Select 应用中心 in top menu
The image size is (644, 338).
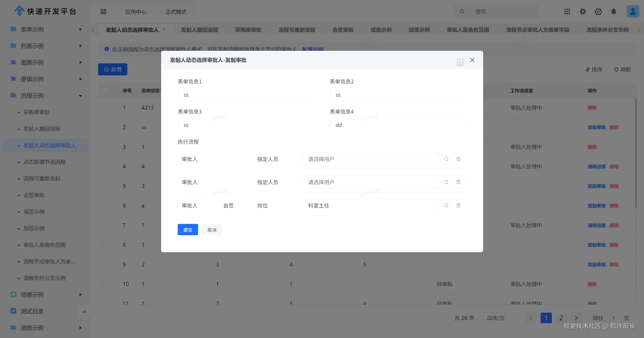[136, 12]
